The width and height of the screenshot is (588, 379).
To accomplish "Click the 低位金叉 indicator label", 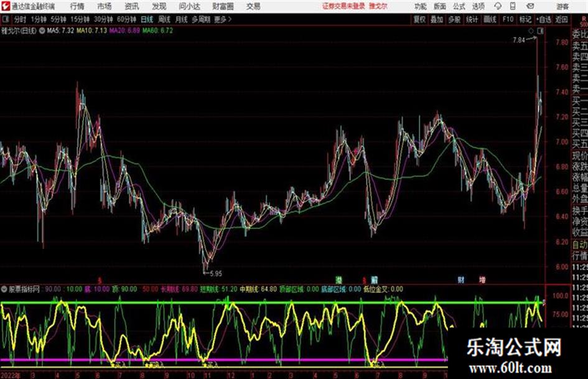I will 376,289.
